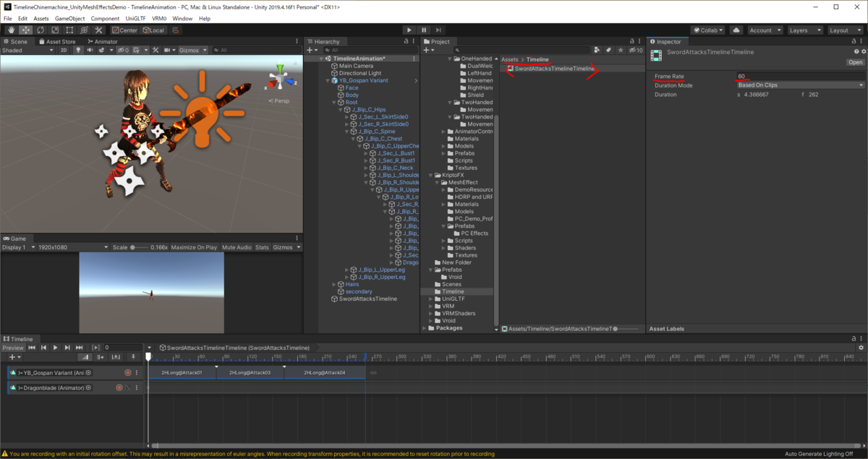Click the cloud services icon
The image size is (868, 459).
(x=736, y=30)
